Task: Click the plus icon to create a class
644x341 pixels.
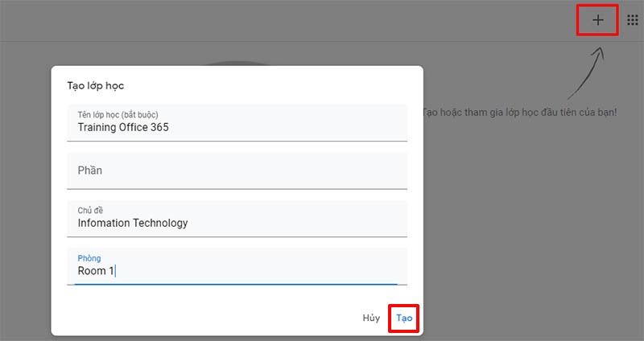Action: click(597, 19)
